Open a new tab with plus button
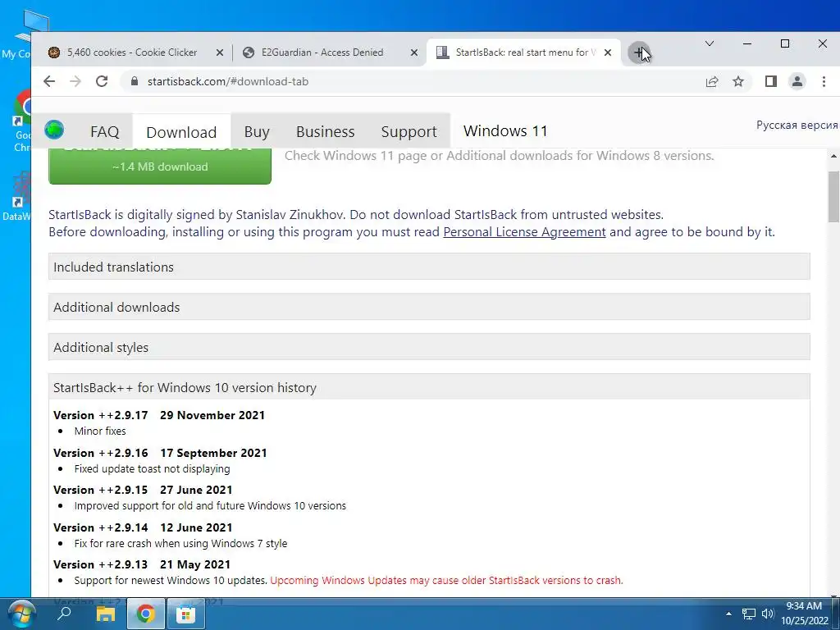This screenshot has height=630, width=840. click(638, 52)
